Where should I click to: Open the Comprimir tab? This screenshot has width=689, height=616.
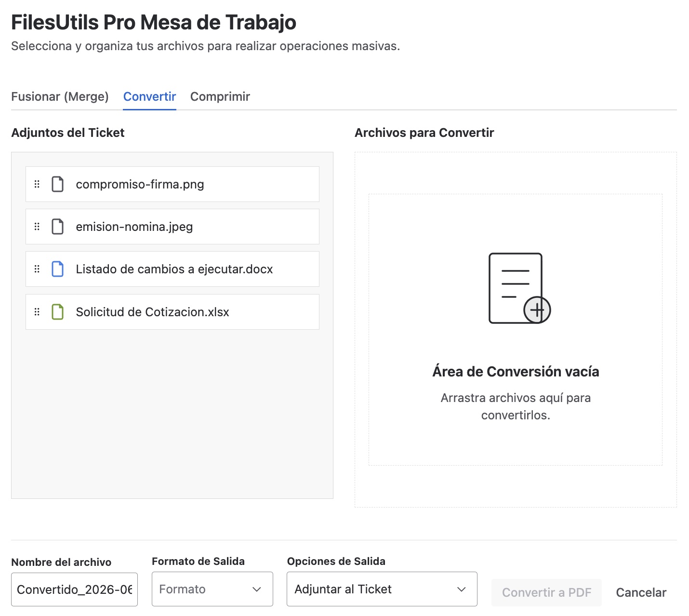pyautogui.click(x=220, y=96)
